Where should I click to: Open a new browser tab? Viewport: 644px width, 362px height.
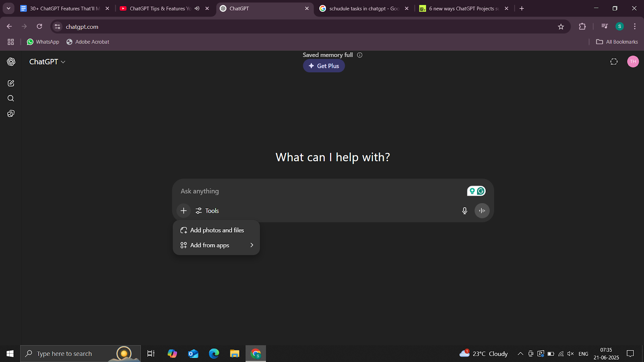pyautogui.click(x=522, y=8)
